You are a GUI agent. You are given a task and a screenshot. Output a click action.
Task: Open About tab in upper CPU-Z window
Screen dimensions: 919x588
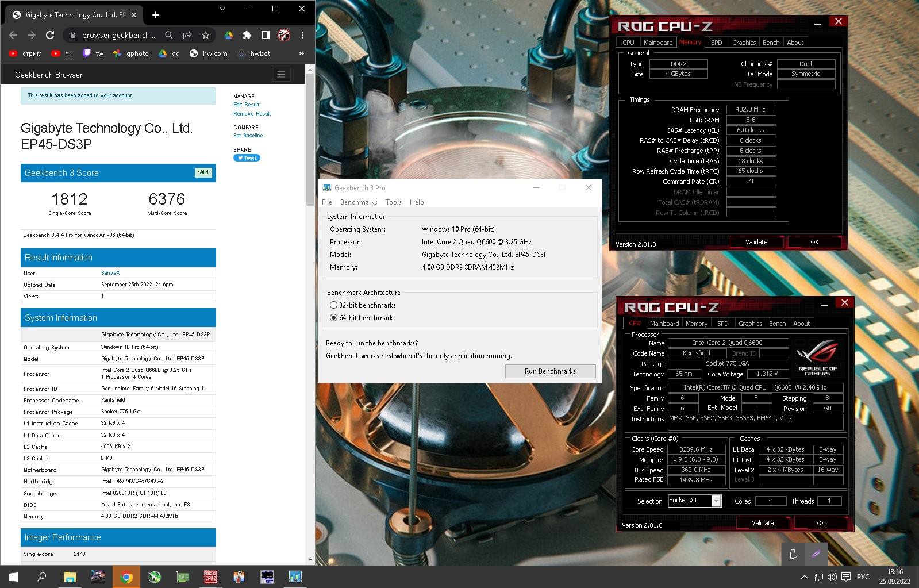[795, 43]
